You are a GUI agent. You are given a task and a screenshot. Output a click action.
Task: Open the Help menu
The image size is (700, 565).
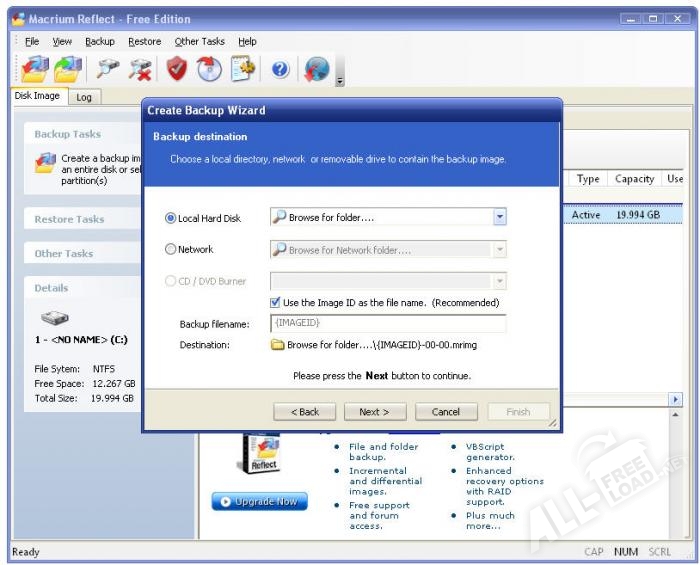[247, 42]
